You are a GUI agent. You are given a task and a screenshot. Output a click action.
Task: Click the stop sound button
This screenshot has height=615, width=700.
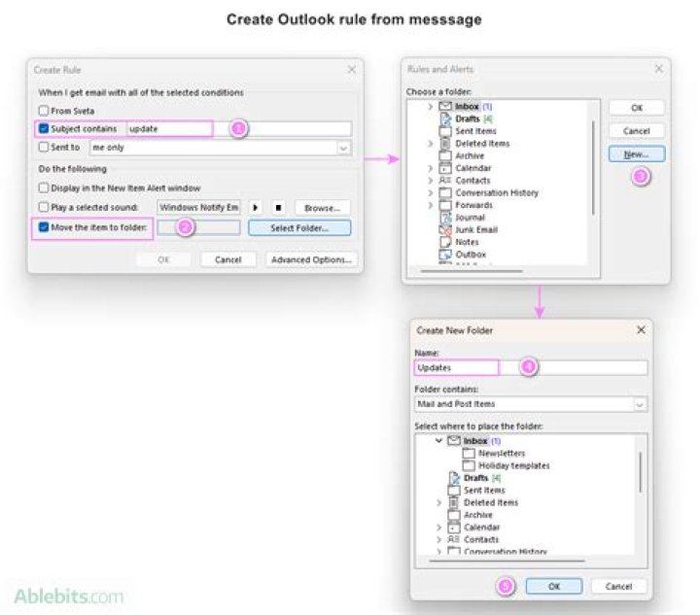[x=278, y=208]
